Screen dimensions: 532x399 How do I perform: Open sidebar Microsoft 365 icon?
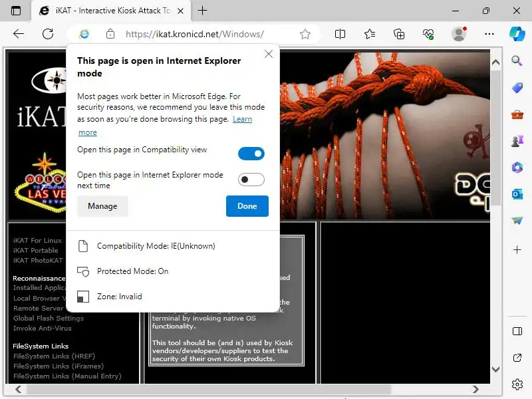coord(517,168)
